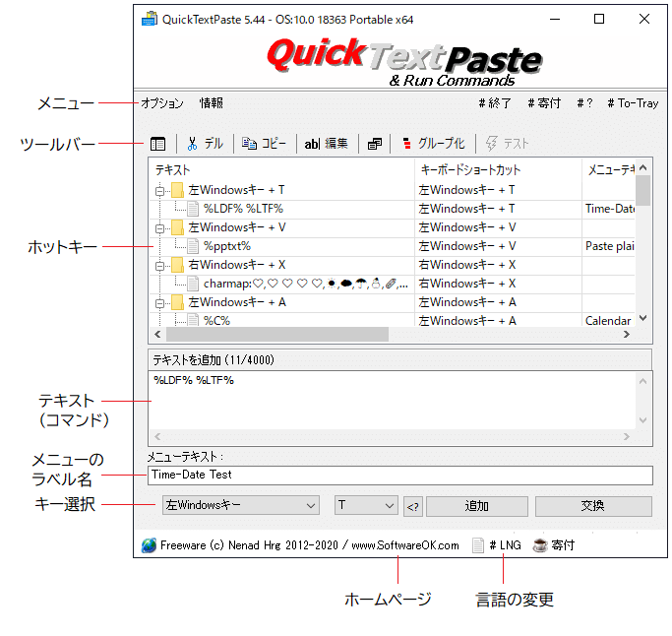The image size is (672, 636).
Task: Collapse the 左Windowsキー + A group
Action: [x=159, y=303]
